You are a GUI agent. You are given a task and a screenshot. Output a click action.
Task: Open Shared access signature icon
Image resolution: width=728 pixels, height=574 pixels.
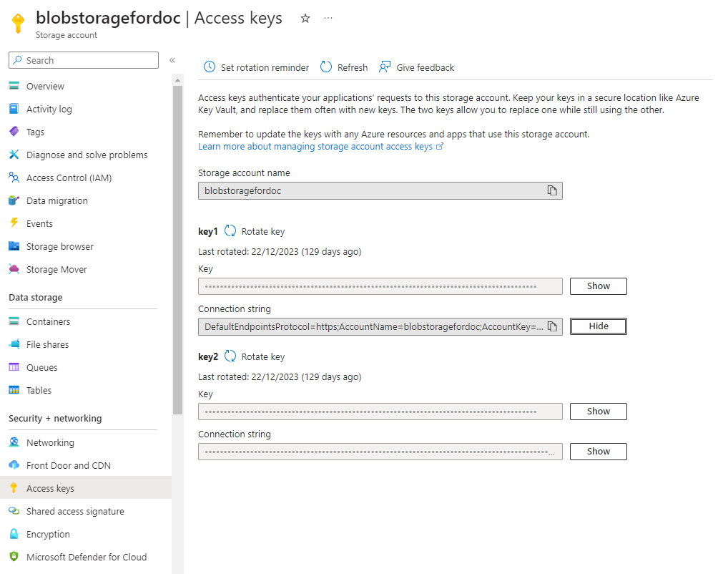click(x=14, y=511)
